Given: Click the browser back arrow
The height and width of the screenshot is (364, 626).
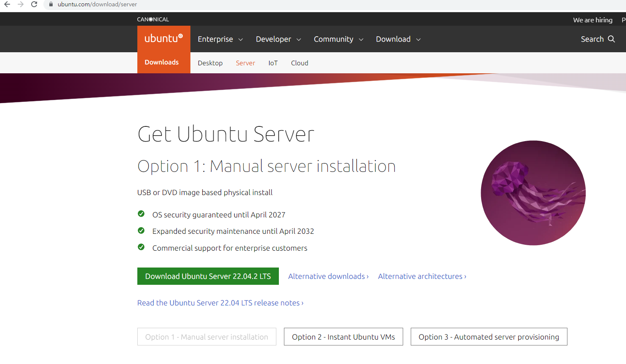Looking at the screenshot, I should coord(7,4).
